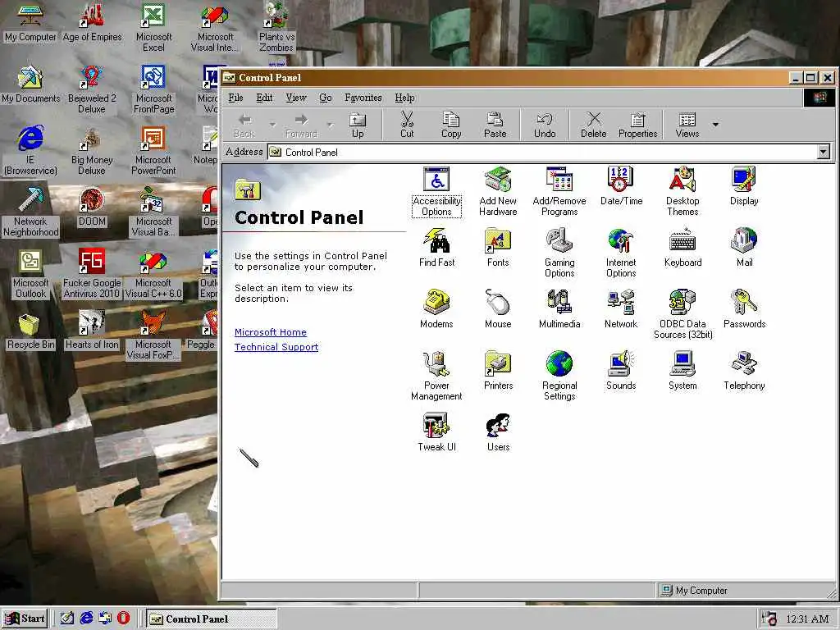840x630 pixels.
Task: Select ODBC Data Sources (32bit) icon
Action: (x=682, y=314)
